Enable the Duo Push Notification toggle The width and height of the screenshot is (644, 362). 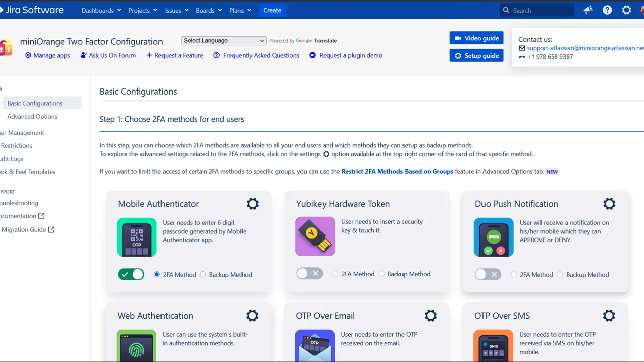click(488, 275)
